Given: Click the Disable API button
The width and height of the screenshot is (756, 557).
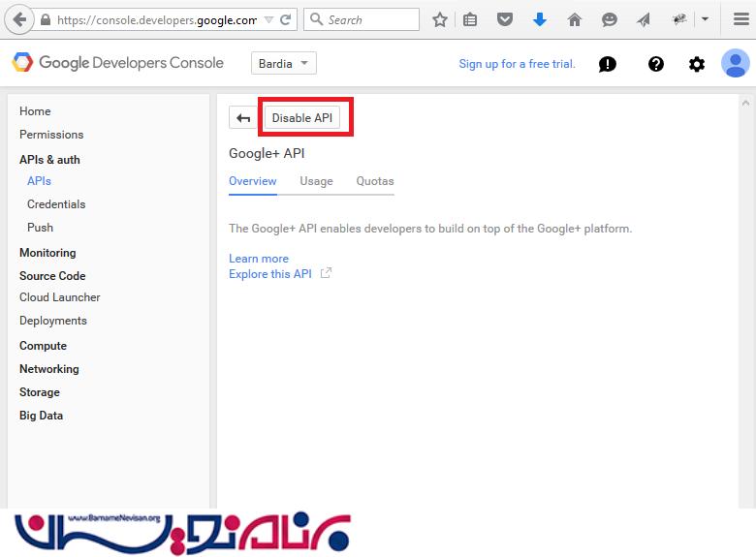Looking at the screenshot, I should (x=302, y=118).
